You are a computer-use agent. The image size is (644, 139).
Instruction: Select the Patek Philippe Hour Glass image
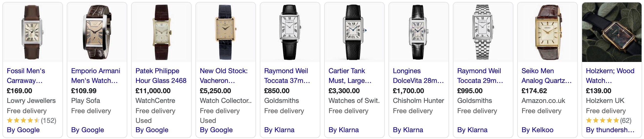tap(161, 32)
